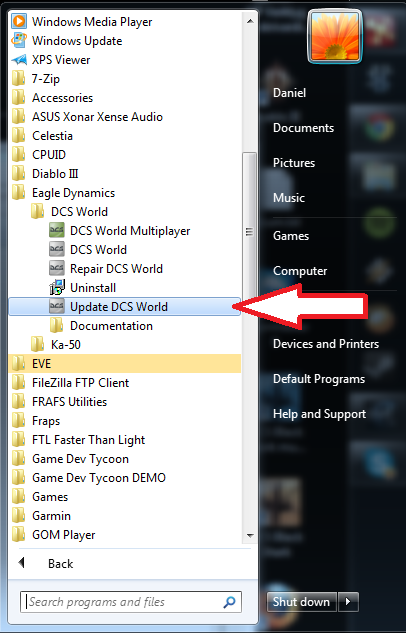Click the Celestia folder icon
The width and height of the screenshot is (406, 633).
(x=19, y=135)
